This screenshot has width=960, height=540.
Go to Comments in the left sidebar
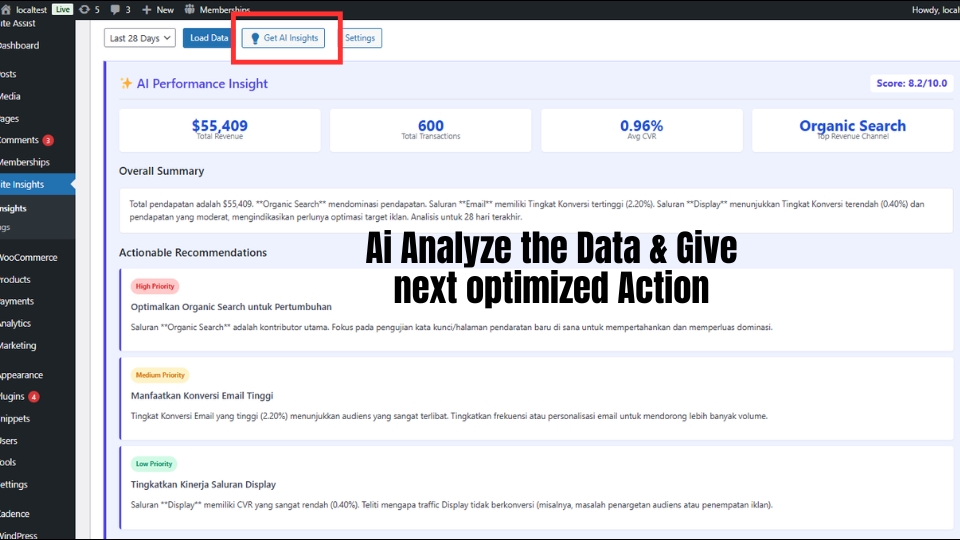19,140
